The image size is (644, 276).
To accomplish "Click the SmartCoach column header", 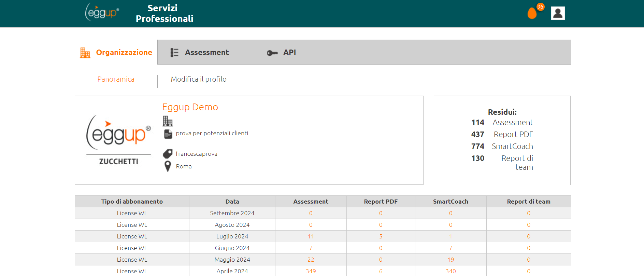I will point(450,202).
